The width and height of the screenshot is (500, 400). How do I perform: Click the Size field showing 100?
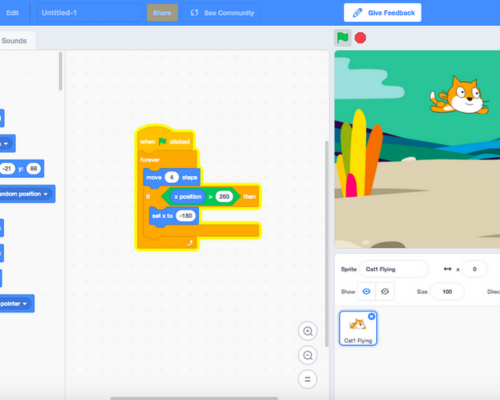click(x=447, y=292)
